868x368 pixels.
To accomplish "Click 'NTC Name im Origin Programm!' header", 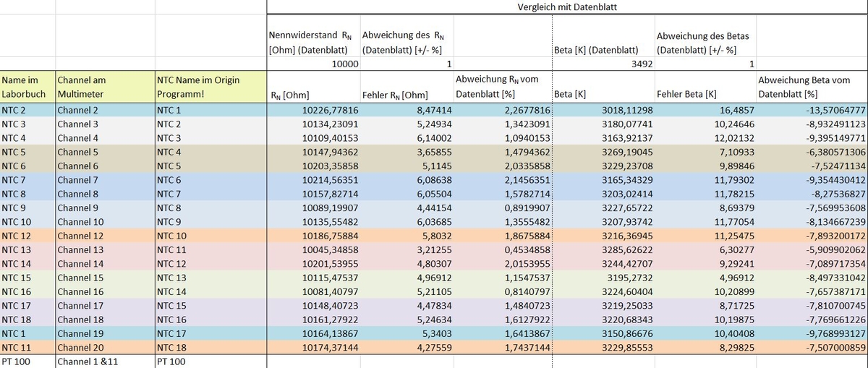I will click(210, 87).
